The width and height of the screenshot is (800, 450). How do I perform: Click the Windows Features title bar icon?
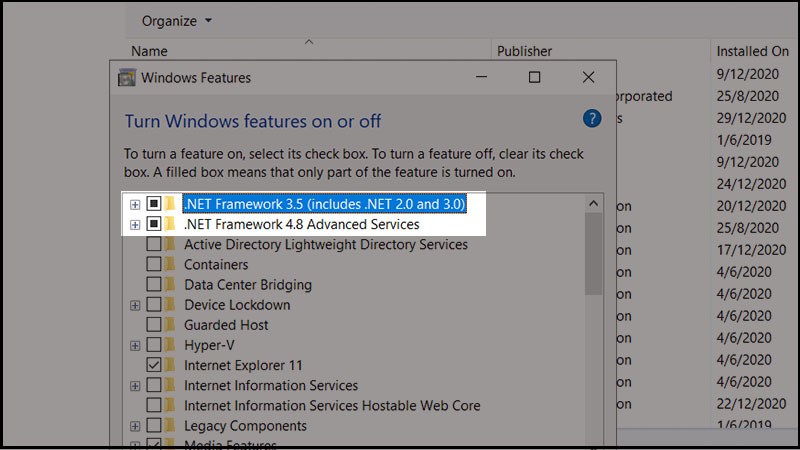127,78
